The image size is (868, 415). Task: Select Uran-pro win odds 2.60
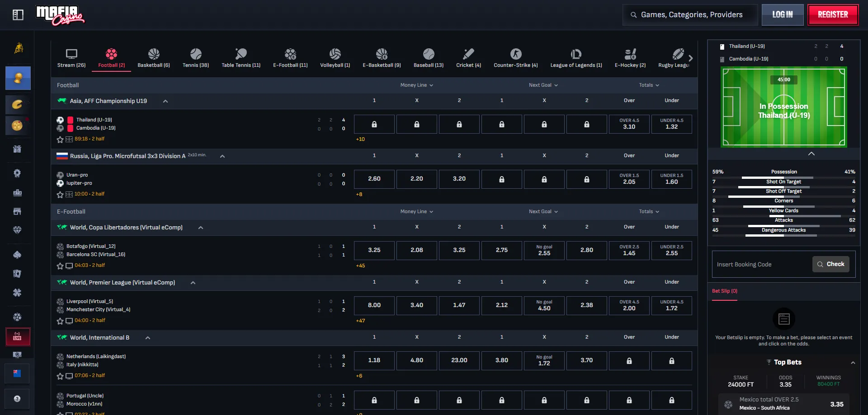coord(374,179)
